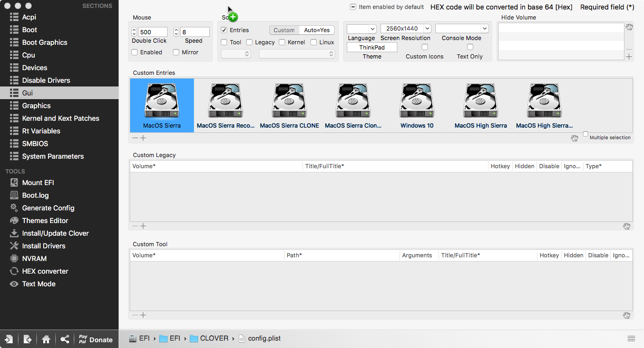The width and height of the screenshot is (644, 348).
Task: Click the home icon in bottom toolbar
Action: tap(46, 340)
